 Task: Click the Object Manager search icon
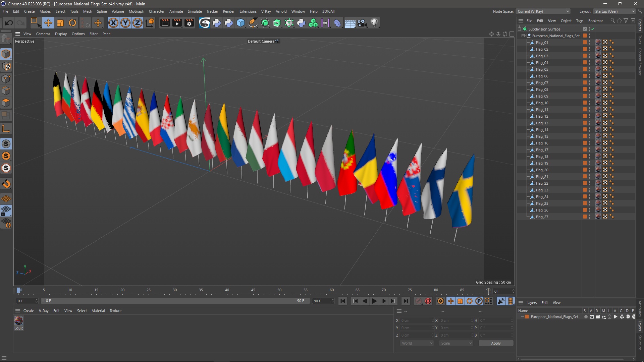coord(612,21)
